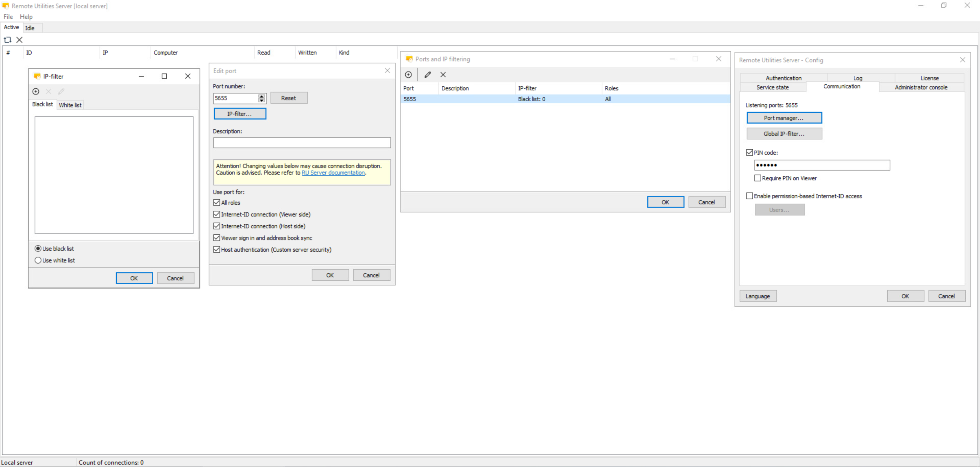Close the Edit port dialog
Viewport: 980px width, 467px height.
coord(387,71)
